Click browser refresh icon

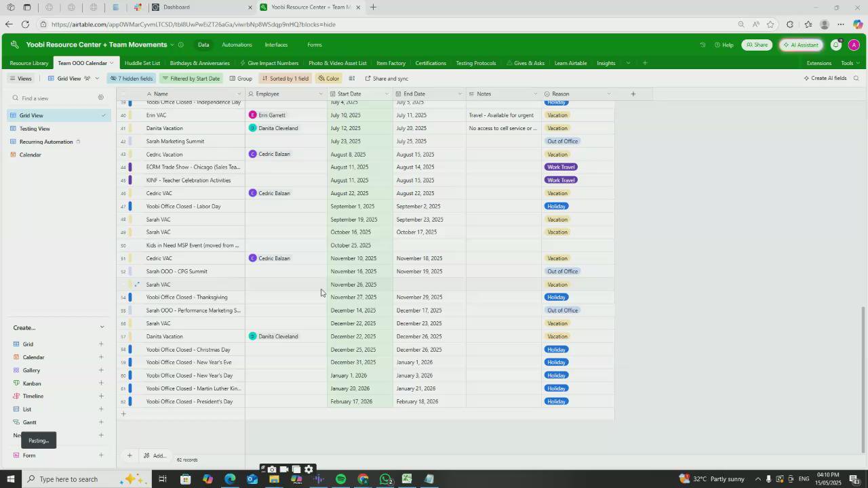25,24
